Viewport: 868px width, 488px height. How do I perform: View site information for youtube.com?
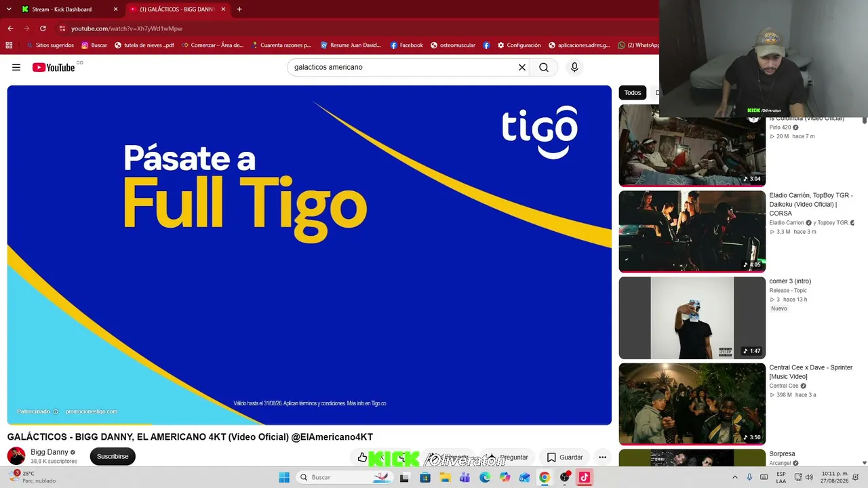tap(62, 28)
